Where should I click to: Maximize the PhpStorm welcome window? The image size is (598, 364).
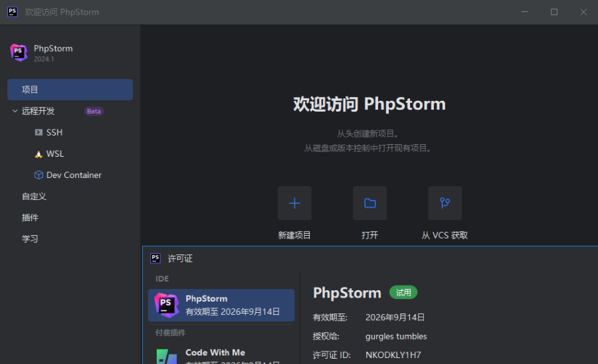click(x=554, y=12)
